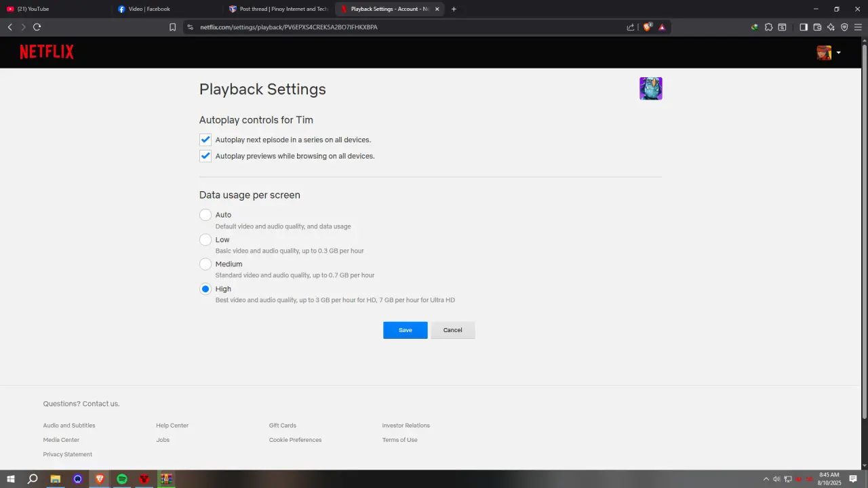Viewport: 868px width, 488px height.
Task: Open Investor Relations footer link
Action: point(406,426)
